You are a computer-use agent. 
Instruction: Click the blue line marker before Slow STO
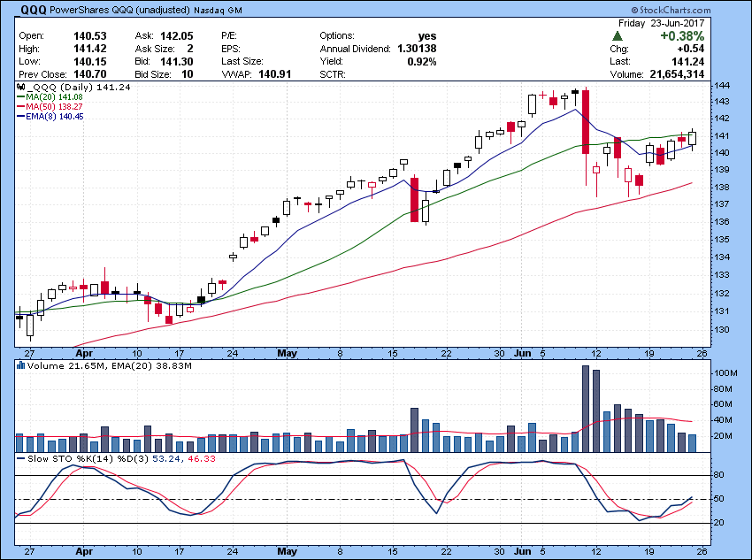[x=20, y=459]
